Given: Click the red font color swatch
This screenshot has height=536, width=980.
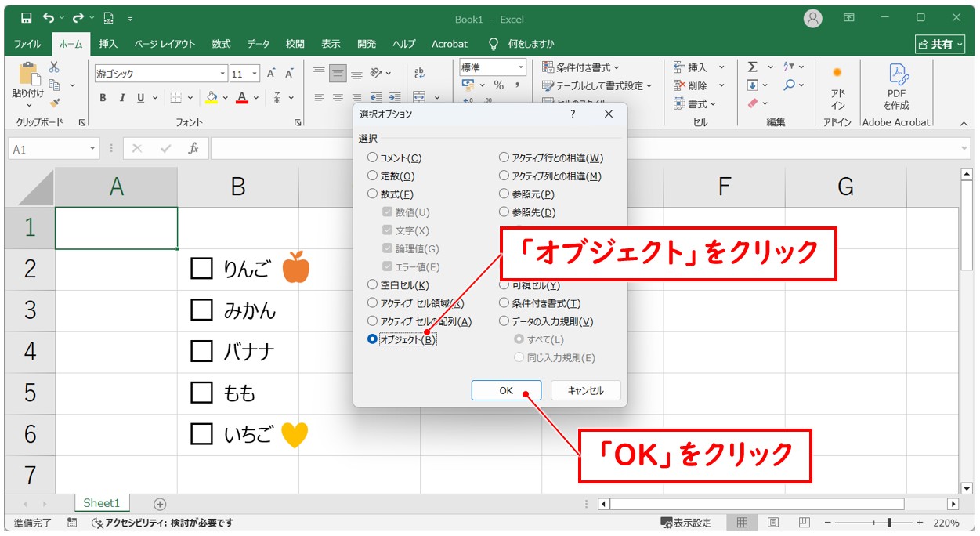Looking at the screenshot, I should (243, 98).
